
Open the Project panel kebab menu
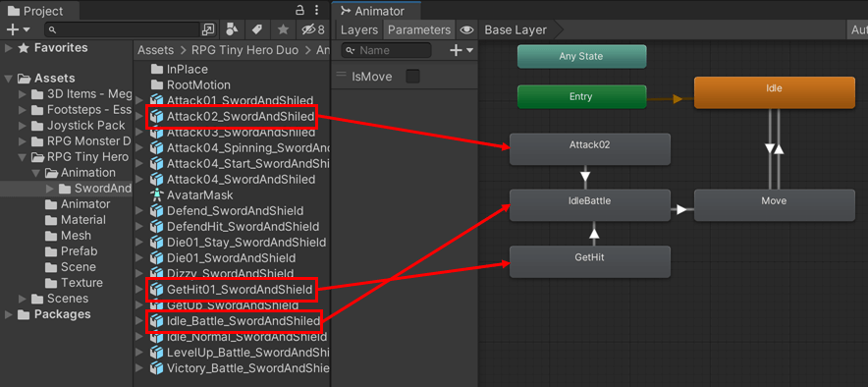point(316,10)
